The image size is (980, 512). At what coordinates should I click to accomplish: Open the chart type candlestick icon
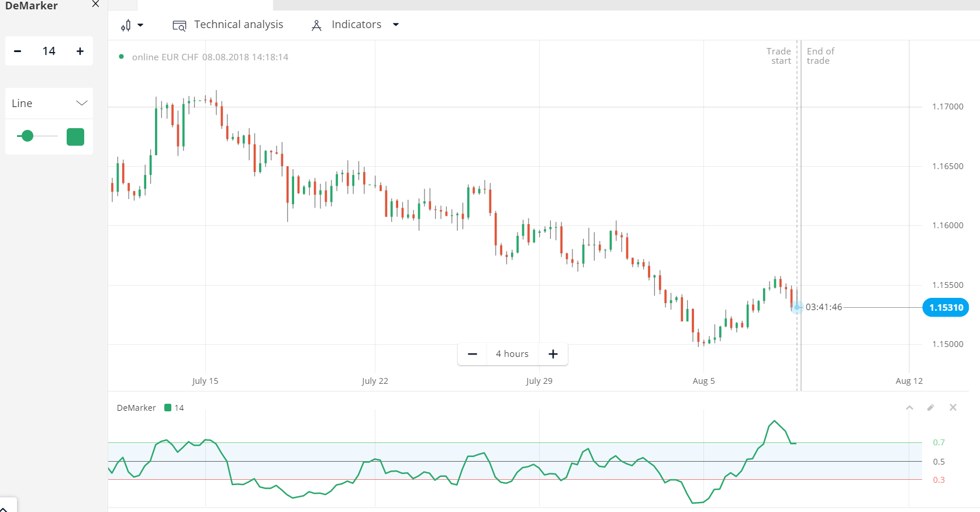coord(126,25)
